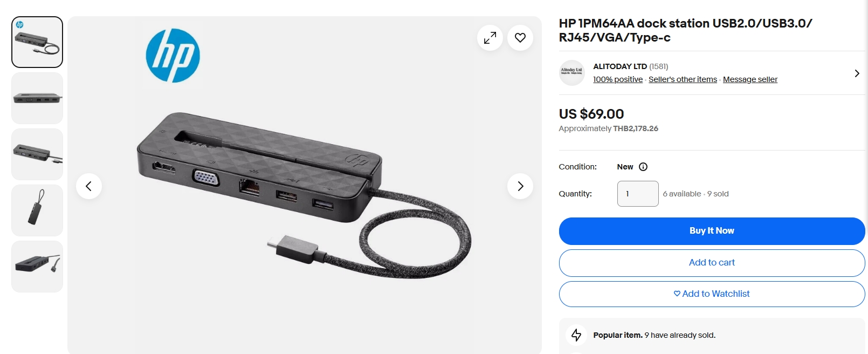Click the condition info icon beside New

643,167
